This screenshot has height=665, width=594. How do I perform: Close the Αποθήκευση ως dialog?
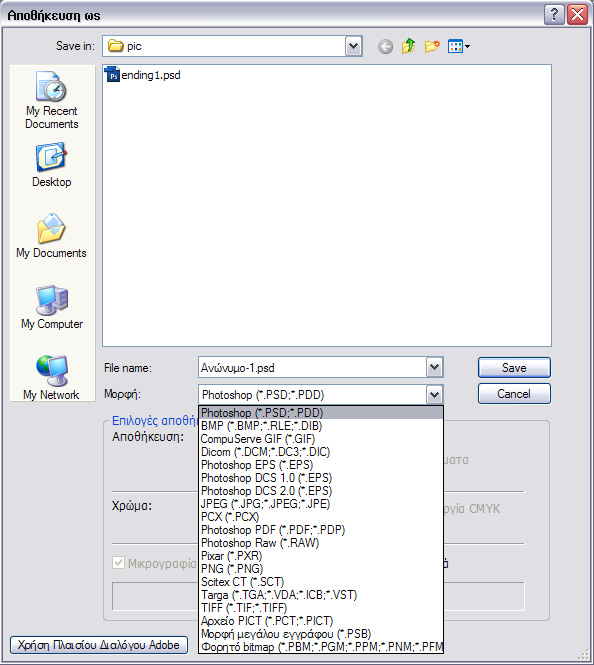click(x=577, y=14)
